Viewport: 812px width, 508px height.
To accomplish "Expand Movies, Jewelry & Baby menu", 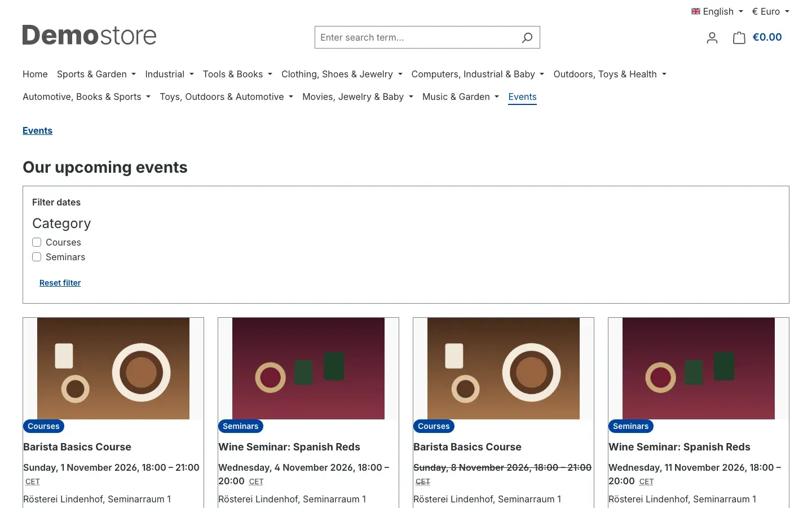I will click(358, 97).
